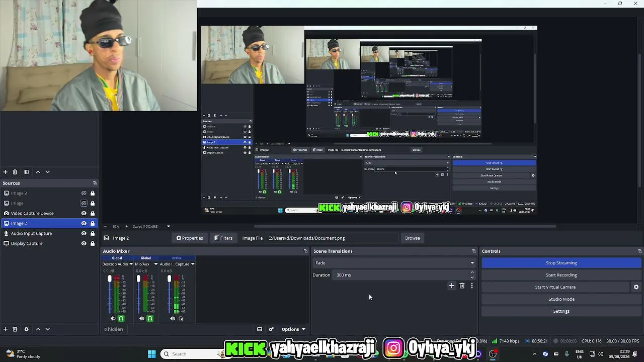Float the Sources dock panel
Image resolution: width=644 pixels, height=362 pixels.
(x=95, y=183)
